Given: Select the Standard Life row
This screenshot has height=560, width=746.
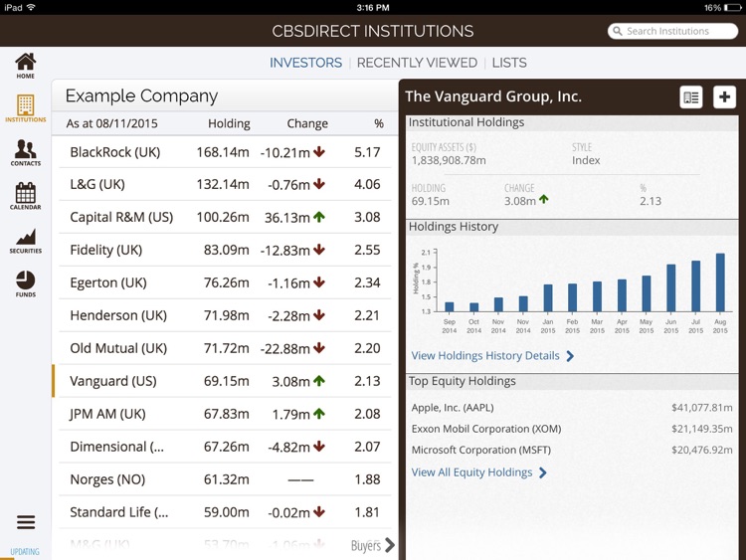Looking at the screenshot, I should [225, 512].
